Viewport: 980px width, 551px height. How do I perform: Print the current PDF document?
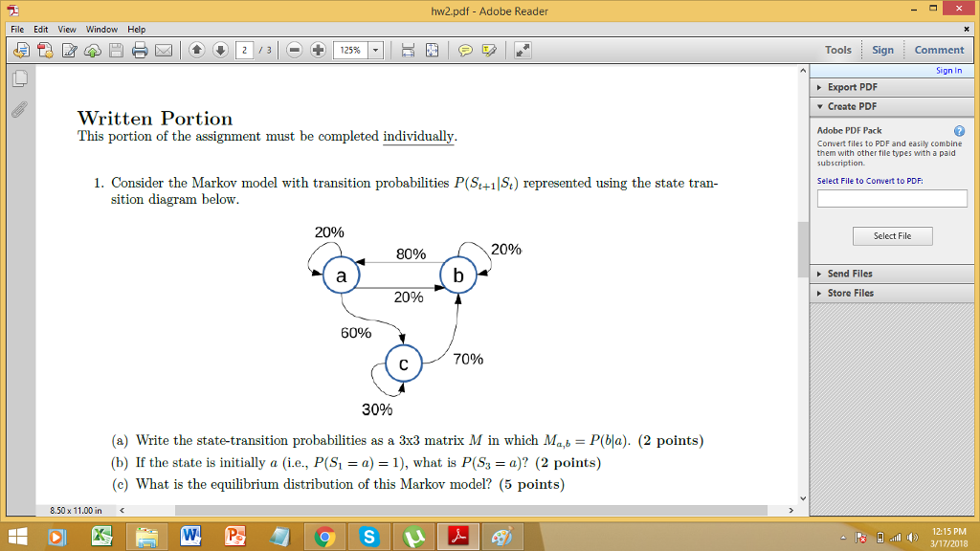(141, 50)
